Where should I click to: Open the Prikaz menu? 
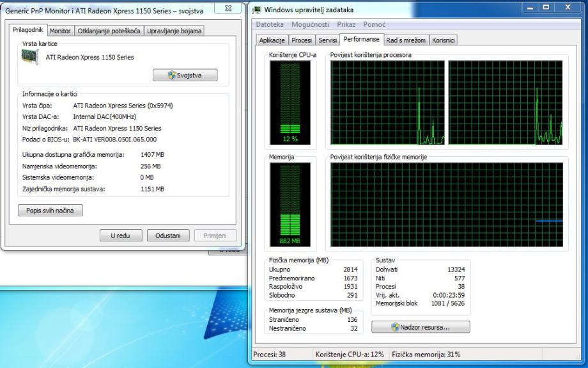coord(346,24)
